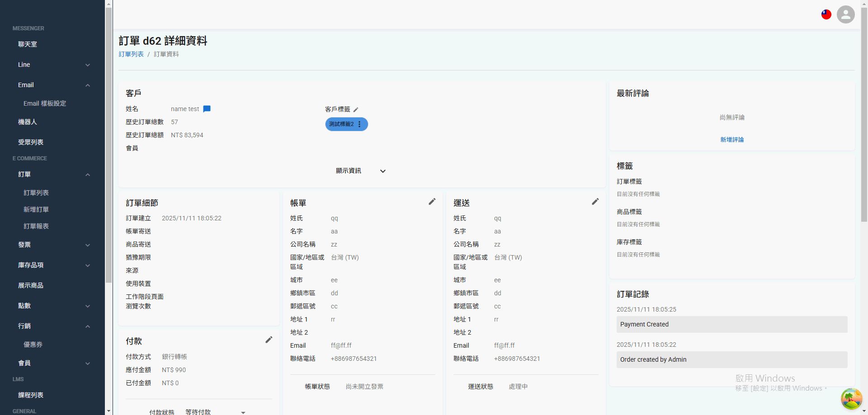Edit customer tags with pencil icon
Image resolution: width=868 pixels, height=415 pixels.
(x=356, y=109)
